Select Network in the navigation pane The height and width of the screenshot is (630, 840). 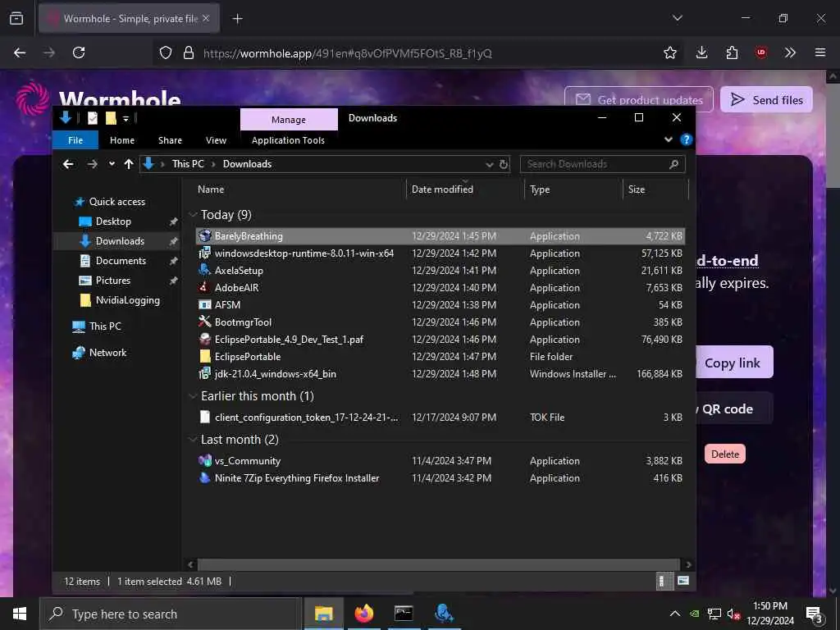[107, 353]
